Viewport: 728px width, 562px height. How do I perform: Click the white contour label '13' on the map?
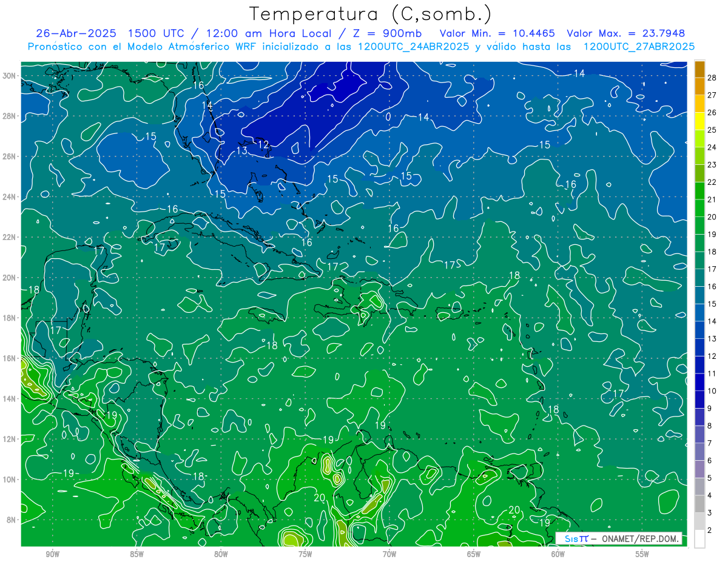tap(242, 150)
